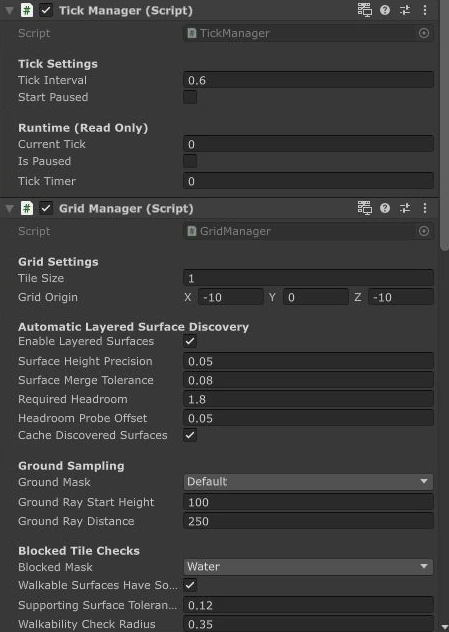This screenshot has height=632, width=449.
Task: Select the TickManager script reference field
Action: click(x=308, y=33)
